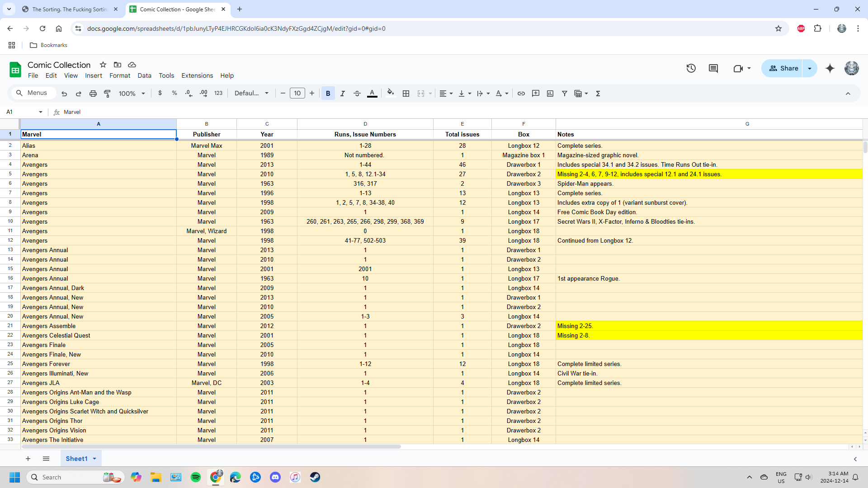Open the comments history icon

tap(713, 68)
